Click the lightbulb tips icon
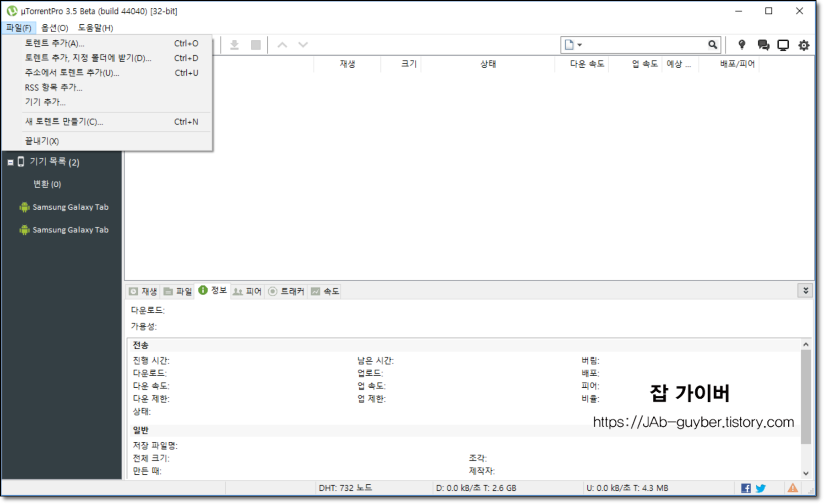824x504 pixels. point(742,45)
